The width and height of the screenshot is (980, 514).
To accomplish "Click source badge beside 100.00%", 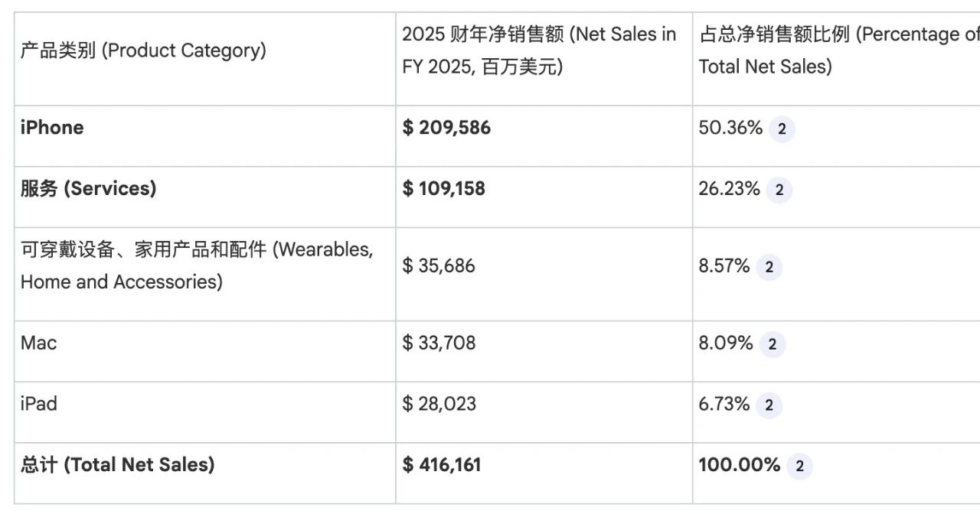I will click(x=799, y=466).
